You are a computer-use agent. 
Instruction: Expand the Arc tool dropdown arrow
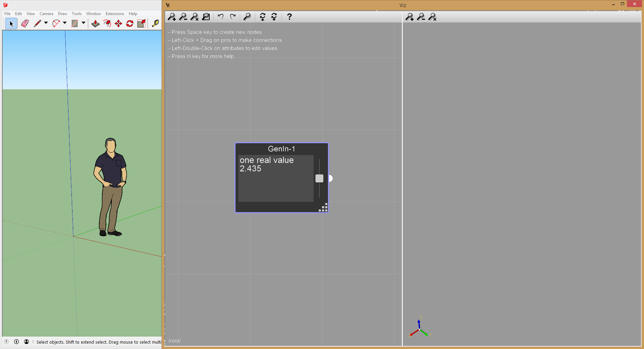tap(65, 23)
